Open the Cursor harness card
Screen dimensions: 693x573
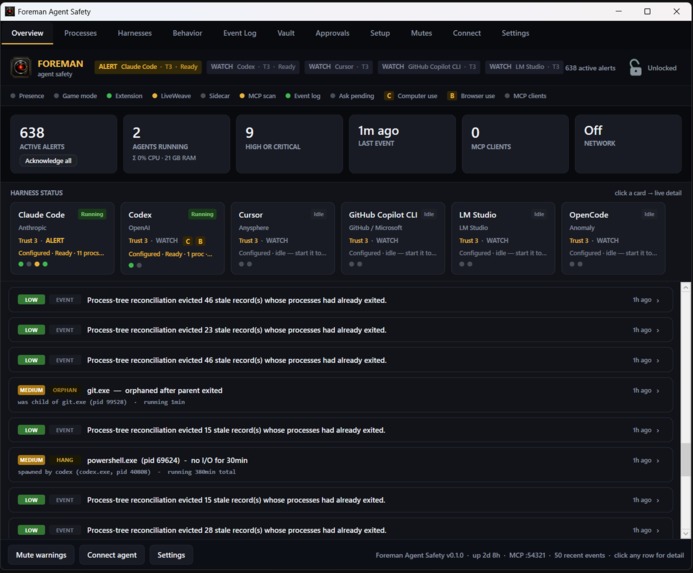[x=283, y=238]
